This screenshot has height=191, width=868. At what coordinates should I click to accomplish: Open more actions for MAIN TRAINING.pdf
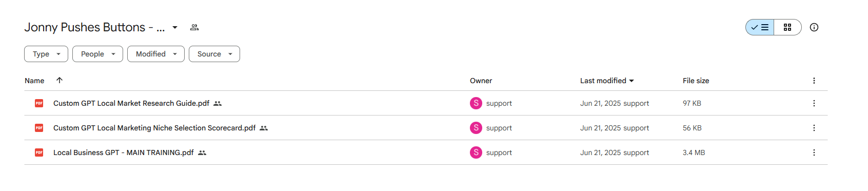pos(814,152)
